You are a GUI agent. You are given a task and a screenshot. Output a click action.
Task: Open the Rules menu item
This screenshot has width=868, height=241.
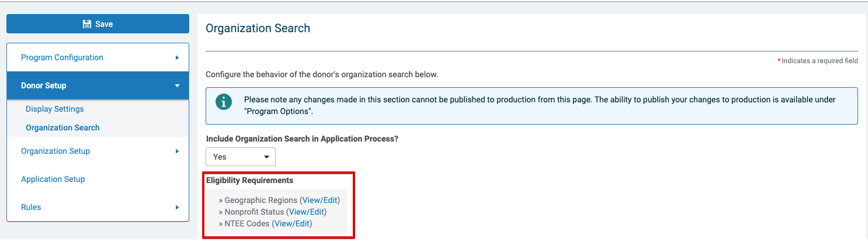98,207
